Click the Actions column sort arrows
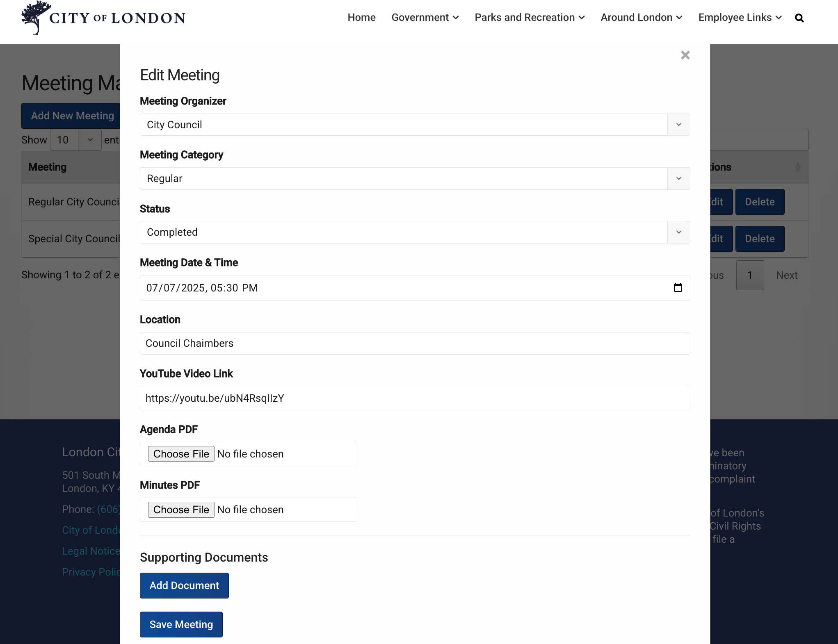Screen dimensions: 838x644 point(797,167)
